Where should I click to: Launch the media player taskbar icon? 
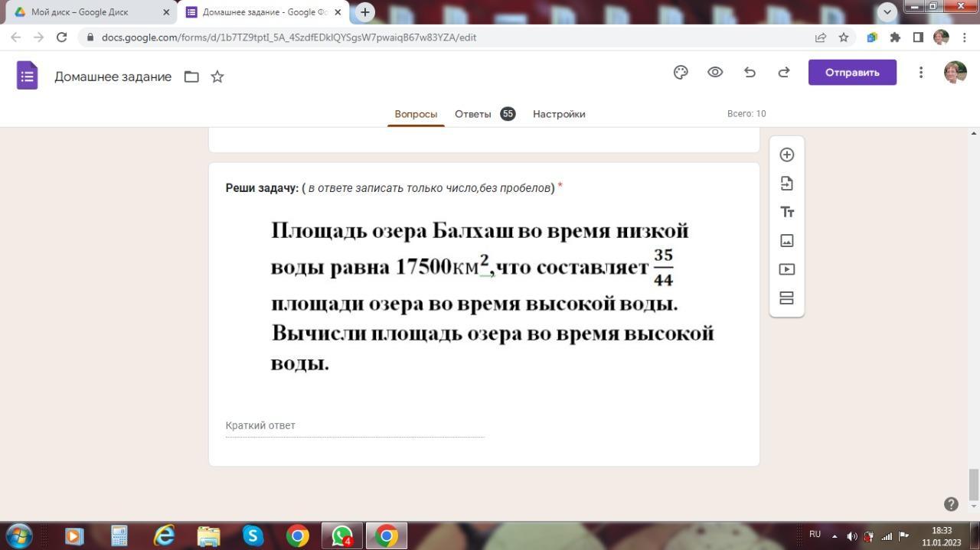pyautogui.click(x=74, y=536)
